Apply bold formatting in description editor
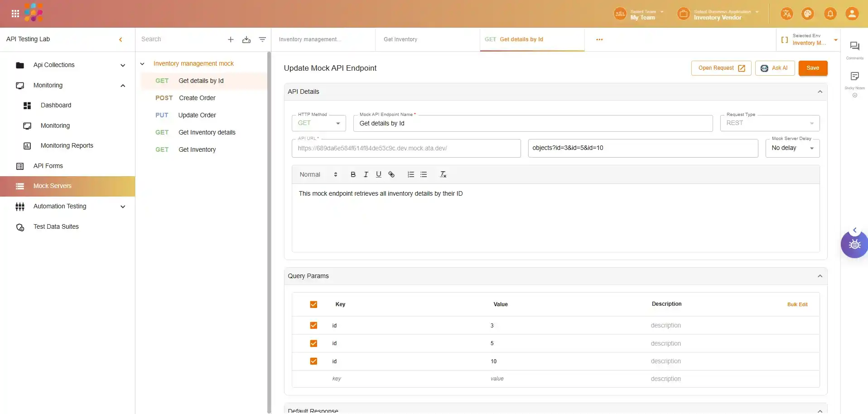The image size is (868, 414). coord(353,174)
